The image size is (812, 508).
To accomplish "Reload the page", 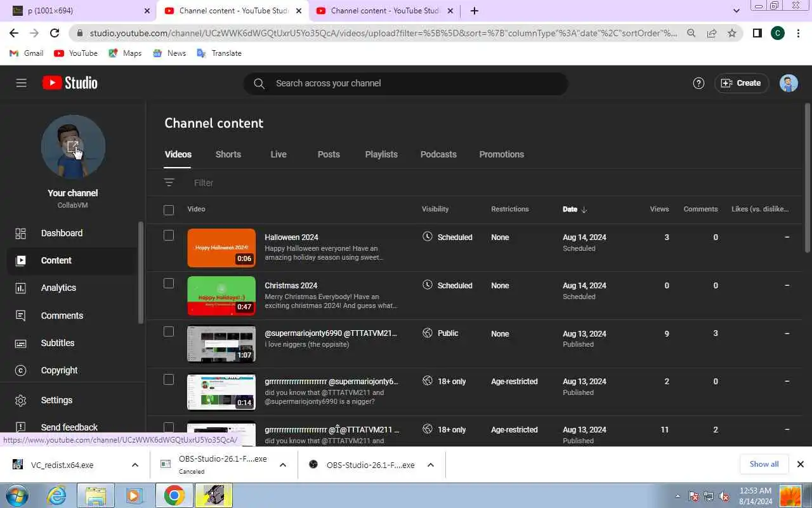I will click(55, 33).
